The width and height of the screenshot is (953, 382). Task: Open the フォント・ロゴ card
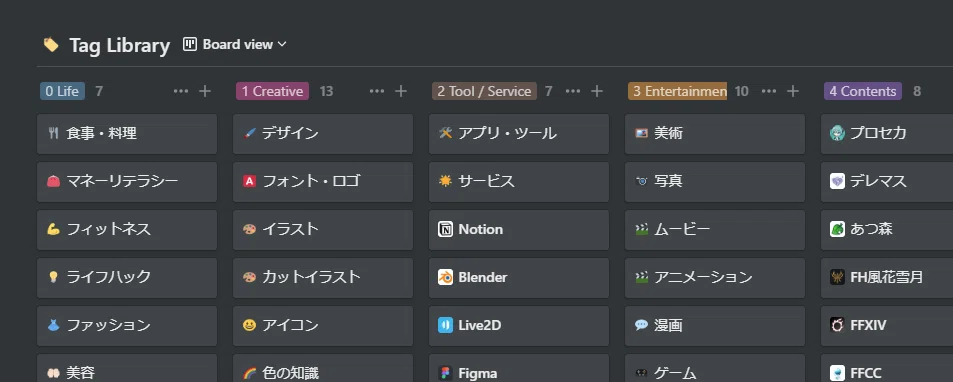tap(323, 182)
